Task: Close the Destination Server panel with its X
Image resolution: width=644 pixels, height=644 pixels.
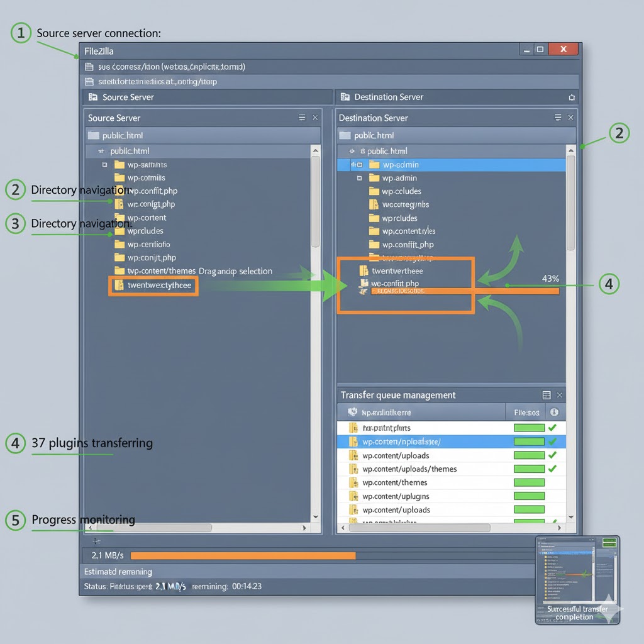Action: tap(570, 118)
